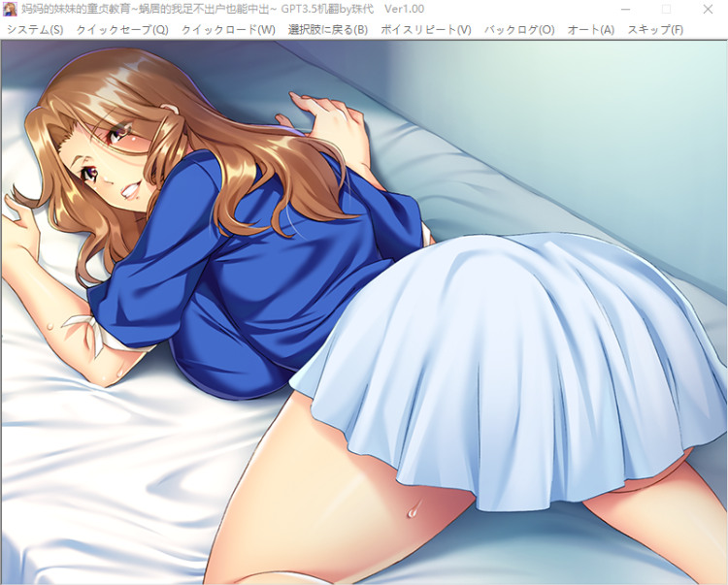The width and height of the screenshot is (728, 585).
Task: Activate スキップ(F) skip mode
Action: (655, 30)
